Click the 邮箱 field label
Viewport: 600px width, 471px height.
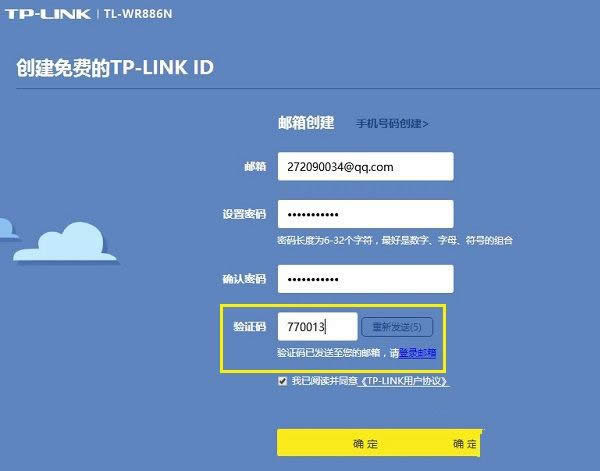(254, 166)
